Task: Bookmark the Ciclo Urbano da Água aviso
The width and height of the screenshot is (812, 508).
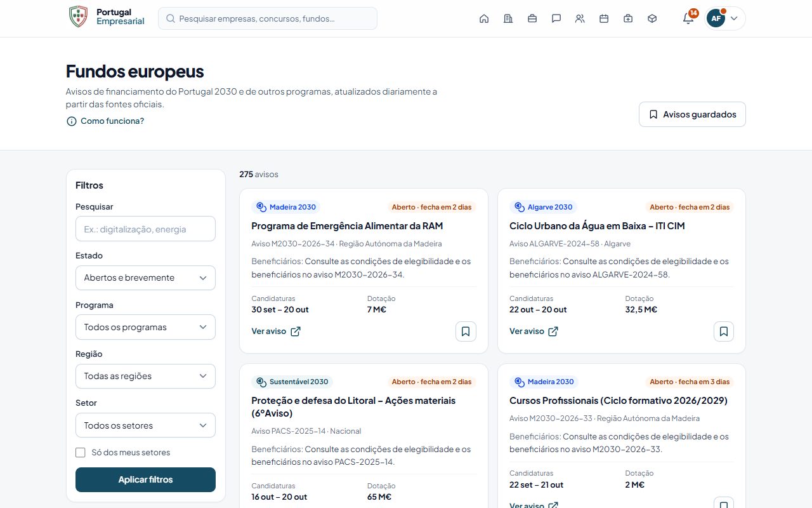Action: (x=724, y=331)
